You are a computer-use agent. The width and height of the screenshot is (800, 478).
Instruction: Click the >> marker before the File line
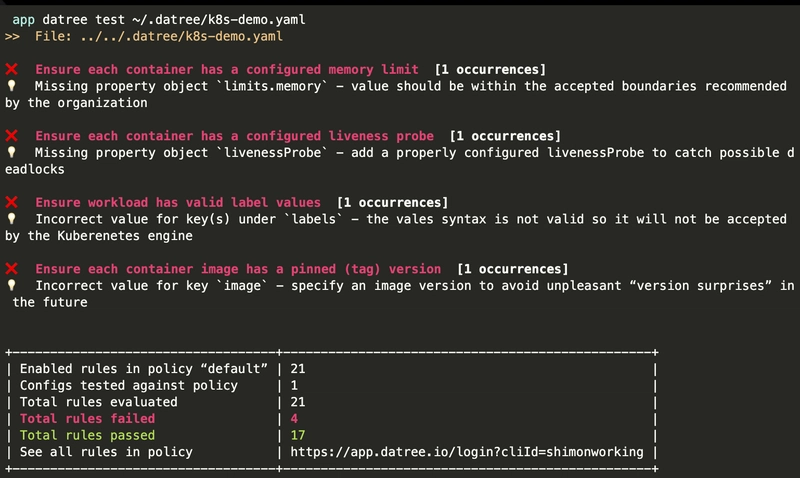12,37
